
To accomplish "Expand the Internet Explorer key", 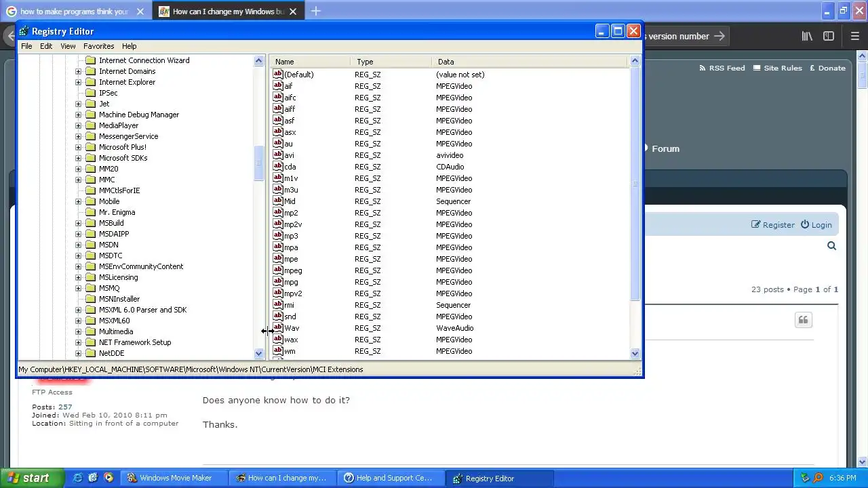I will 78,82.
